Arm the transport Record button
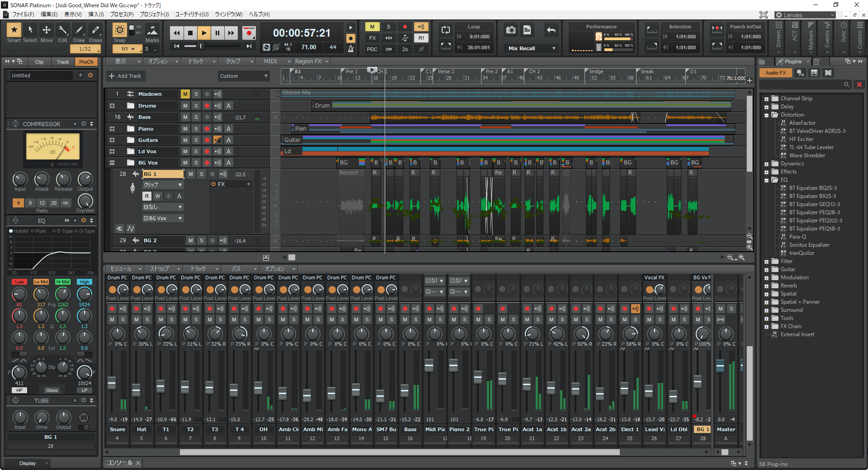This screenshot has height=470, width=868. pyautogui.click(x=249, y=33)
